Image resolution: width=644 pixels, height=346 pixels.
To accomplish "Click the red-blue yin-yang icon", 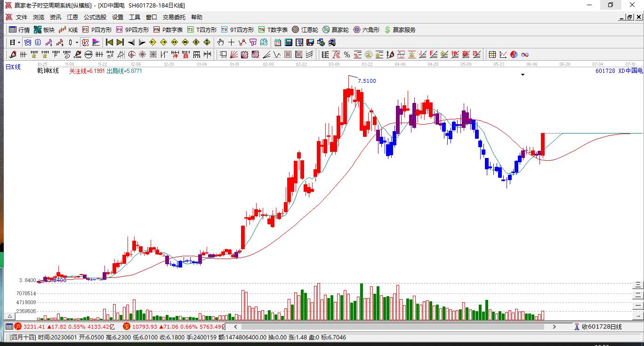I will [514, 55].
